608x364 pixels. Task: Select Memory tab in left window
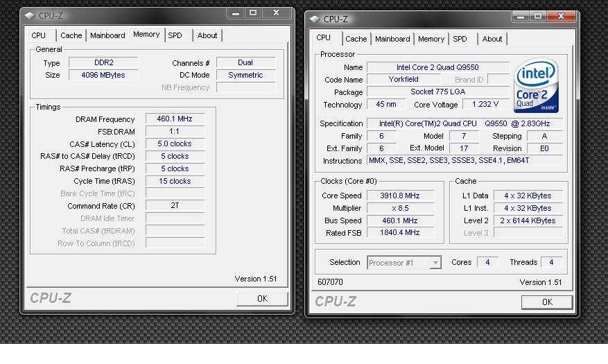click(x=146, y=34)
